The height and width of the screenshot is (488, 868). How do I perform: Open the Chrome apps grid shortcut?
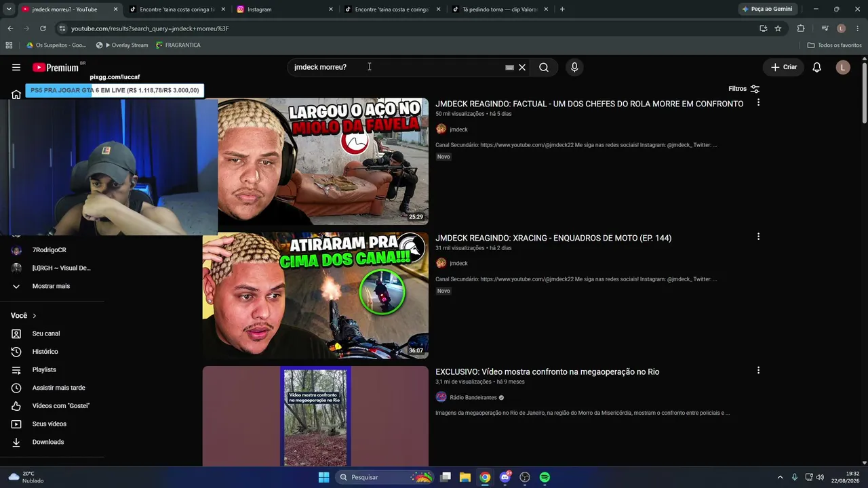point(9,45)
